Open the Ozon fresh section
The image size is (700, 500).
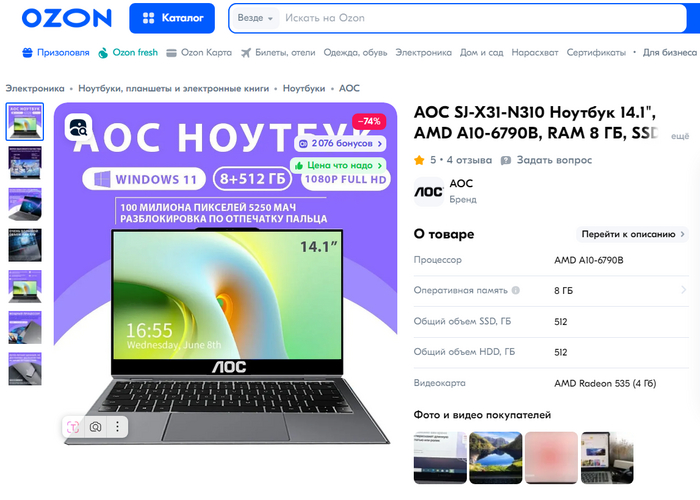[128, 53]
